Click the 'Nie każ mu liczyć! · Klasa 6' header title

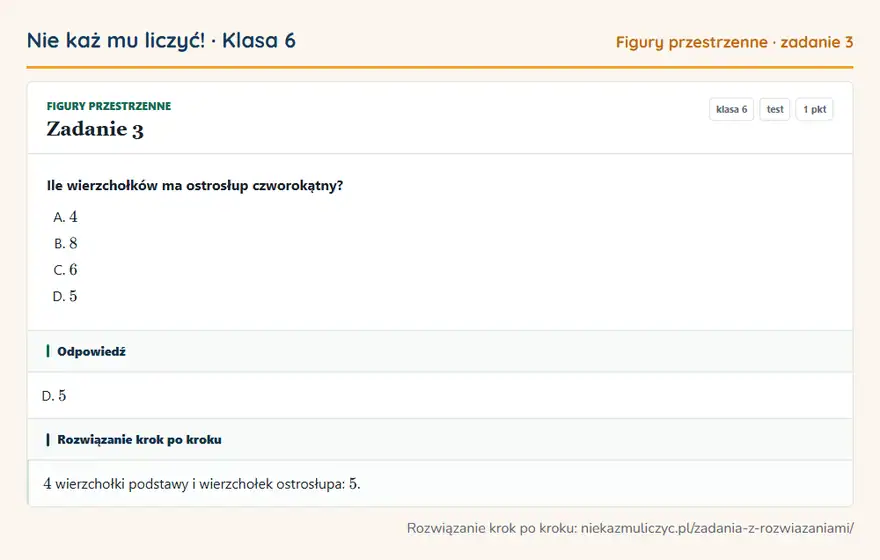(x=161, y=41)
